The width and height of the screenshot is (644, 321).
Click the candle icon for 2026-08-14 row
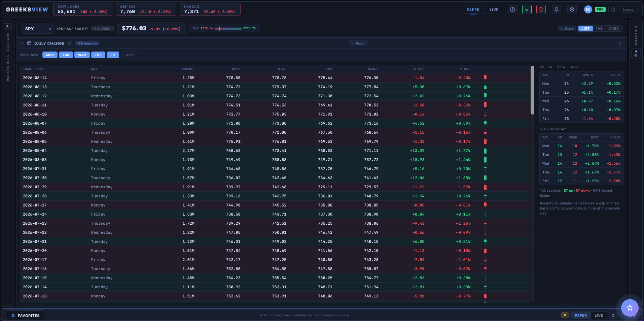[485, 78]
